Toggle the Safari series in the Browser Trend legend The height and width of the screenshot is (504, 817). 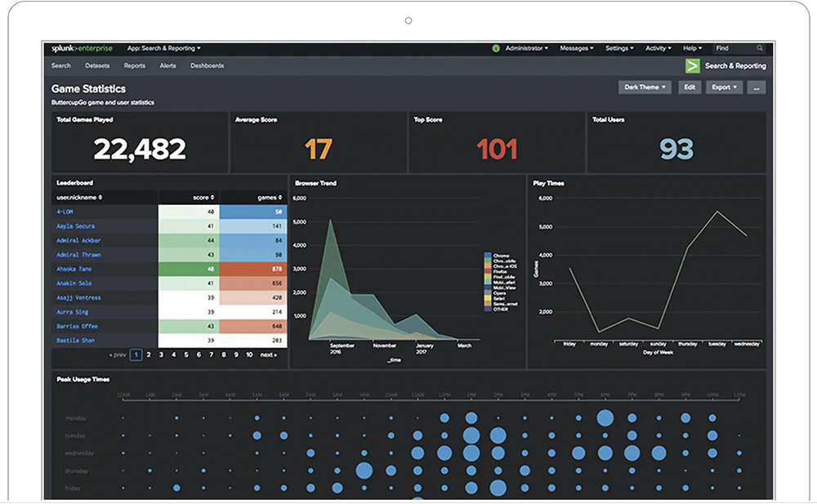click(x=502, y=297)
